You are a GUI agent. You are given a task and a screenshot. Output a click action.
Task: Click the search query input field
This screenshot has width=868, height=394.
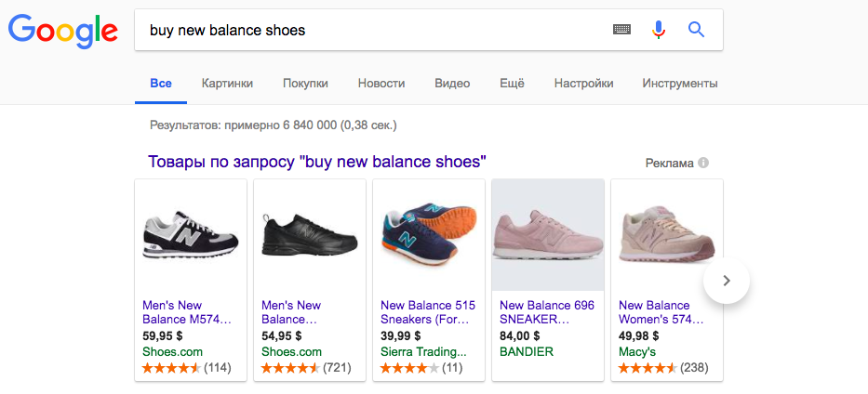372,30
